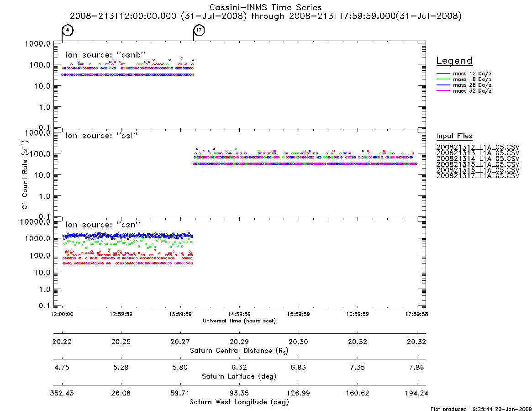The width and height of the screenshot is (532, 411).
Task: Click the 160.62 west longitude value
Action: 357,393
